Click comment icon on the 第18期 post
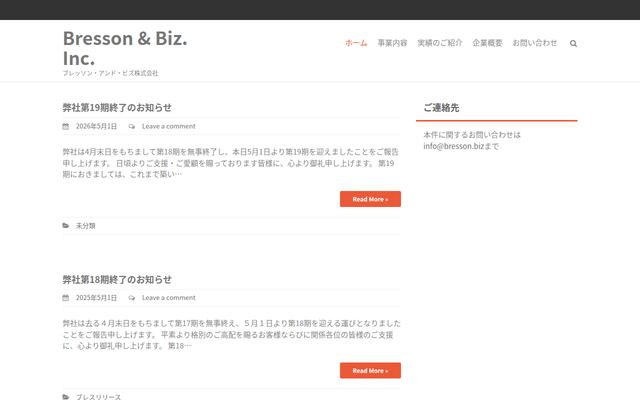 131,298
